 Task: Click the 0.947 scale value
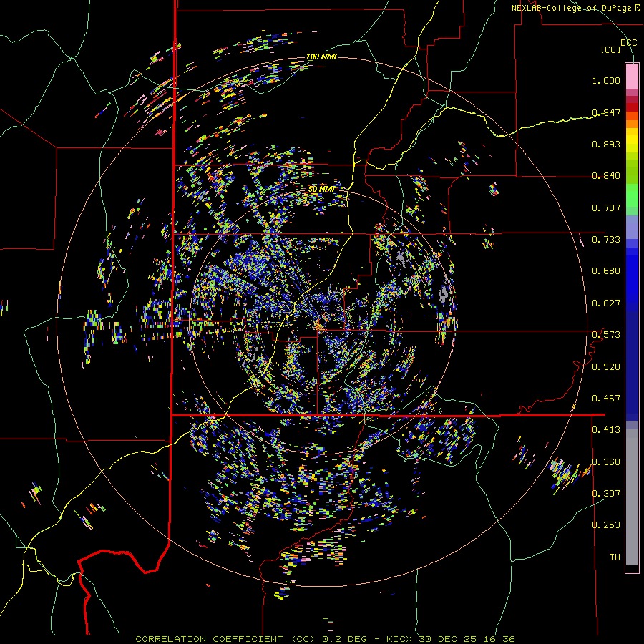606,112
